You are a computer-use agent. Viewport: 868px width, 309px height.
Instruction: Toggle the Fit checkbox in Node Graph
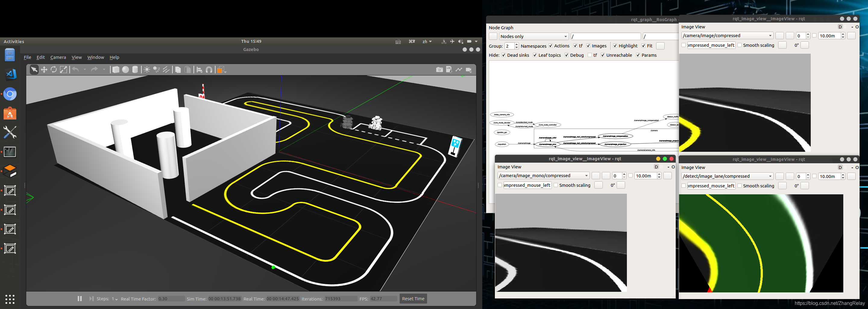tap(643, 46)
